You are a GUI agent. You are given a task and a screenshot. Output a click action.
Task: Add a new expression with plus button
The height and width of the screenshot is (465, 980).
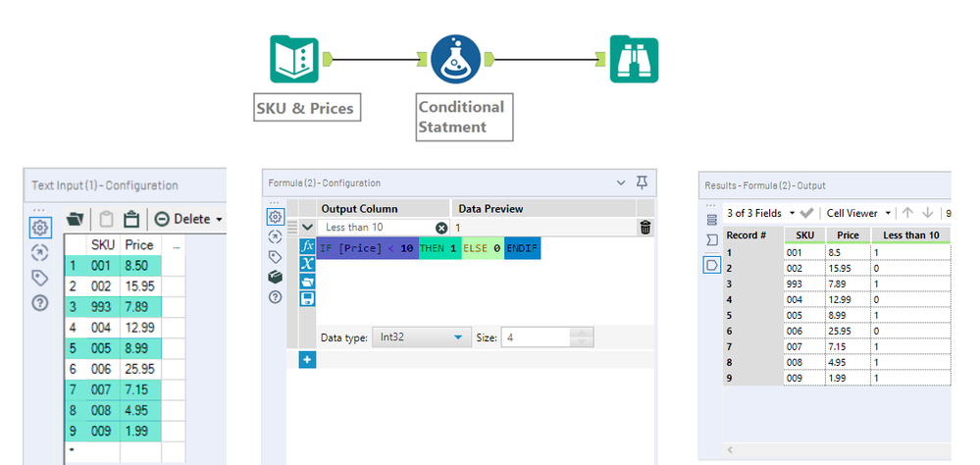[x=307, y=359]
